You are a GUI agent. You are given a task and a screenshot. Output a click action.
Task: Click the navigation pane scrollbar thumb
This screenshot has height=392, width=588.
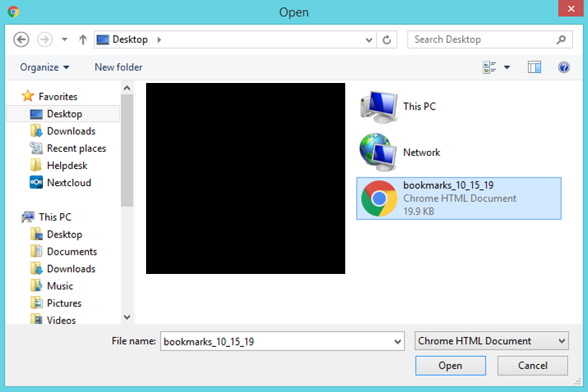tap(127, 150)
